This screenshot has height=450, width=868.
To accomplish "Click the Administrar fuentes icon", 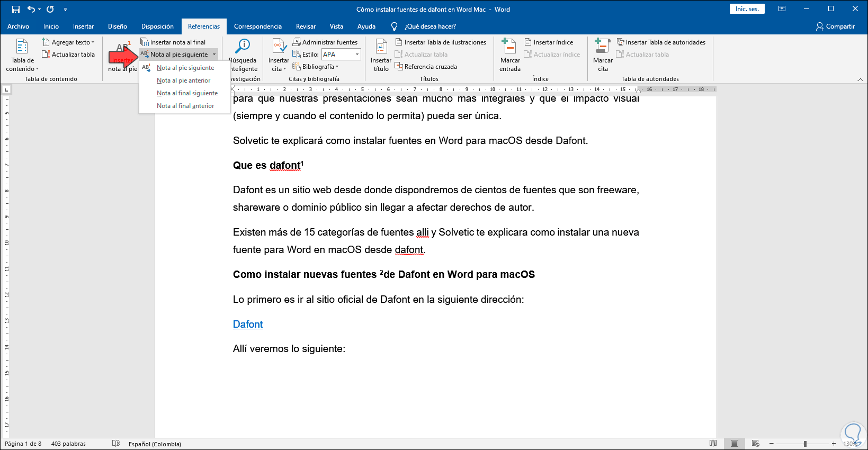I will click(297, 42).
